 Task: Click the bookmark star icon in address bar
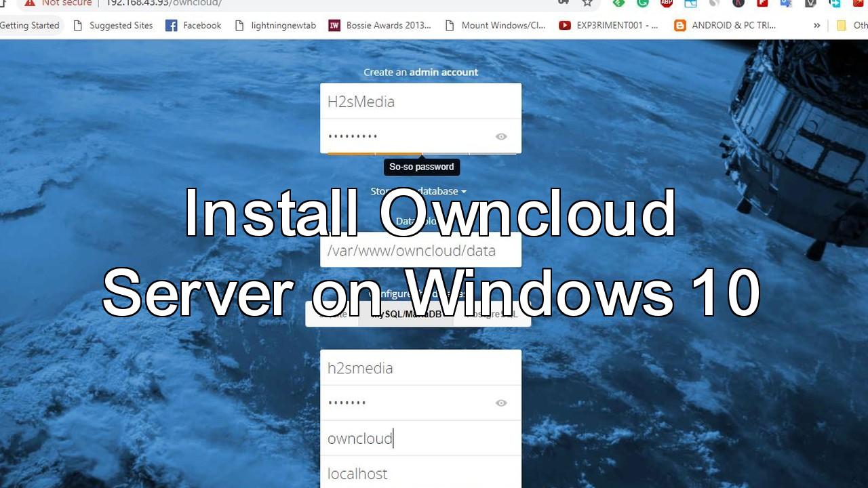pos(587,3)
